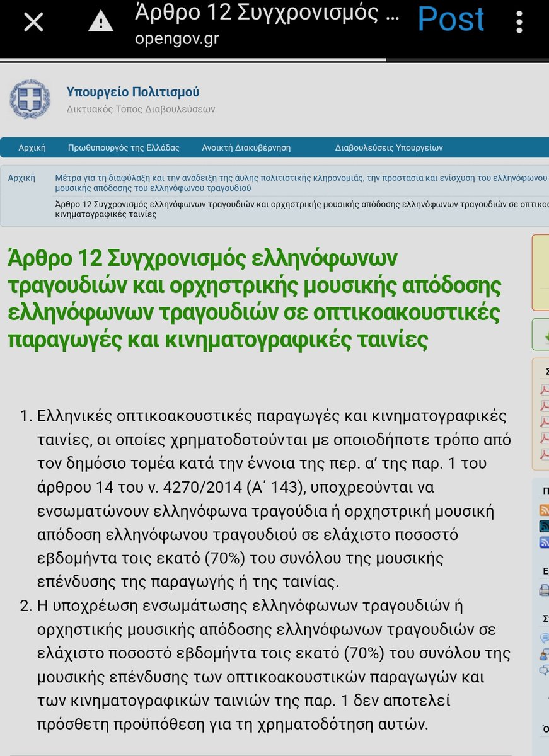
Task: Click the orange RSS feed icon in sidebar
Action: pyautogui.click(x=544, y=510)
